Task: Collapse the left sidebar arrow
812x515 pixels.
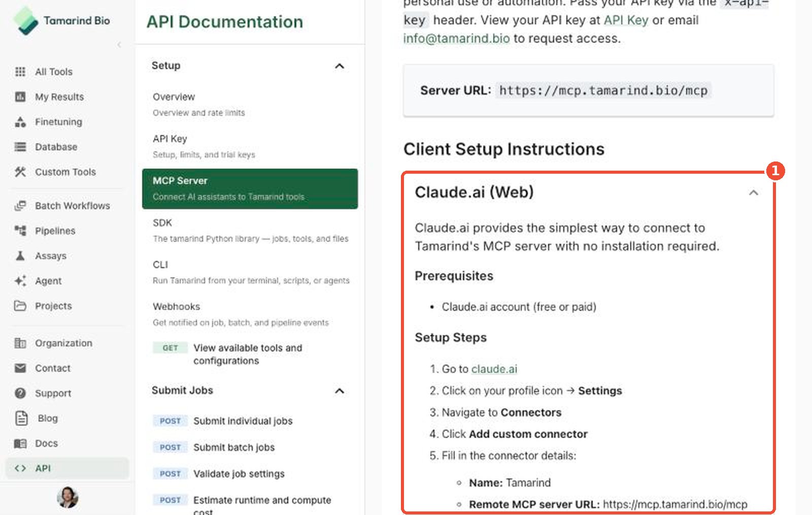Action: point(119,45)
